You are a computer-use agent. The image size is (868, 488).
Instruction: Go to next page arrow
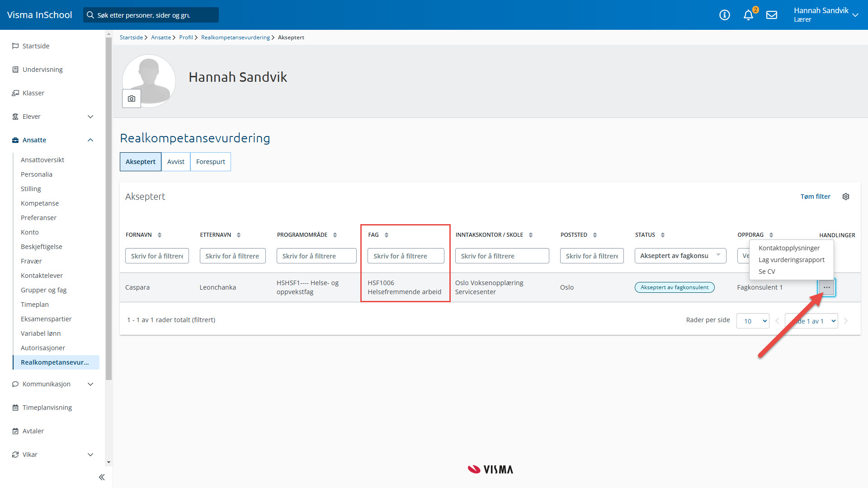pyautogui.click(x=846, y=321)
